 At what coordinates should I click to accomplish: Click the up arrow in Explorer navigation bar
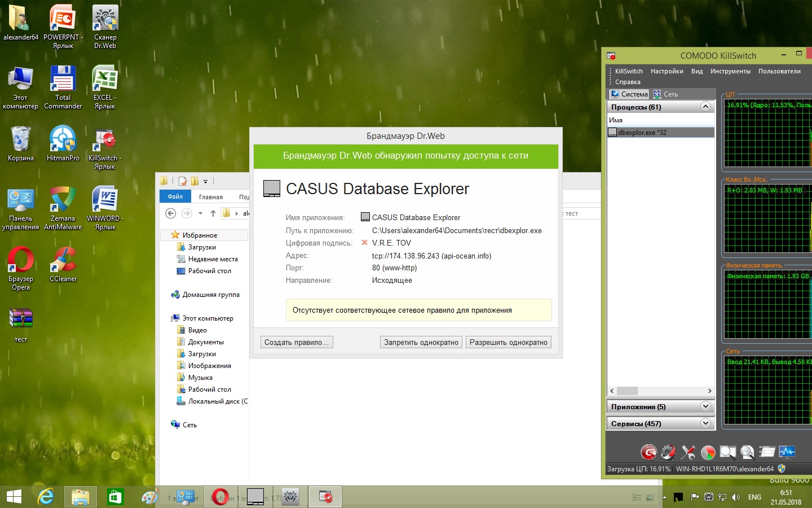coord(213,213)
